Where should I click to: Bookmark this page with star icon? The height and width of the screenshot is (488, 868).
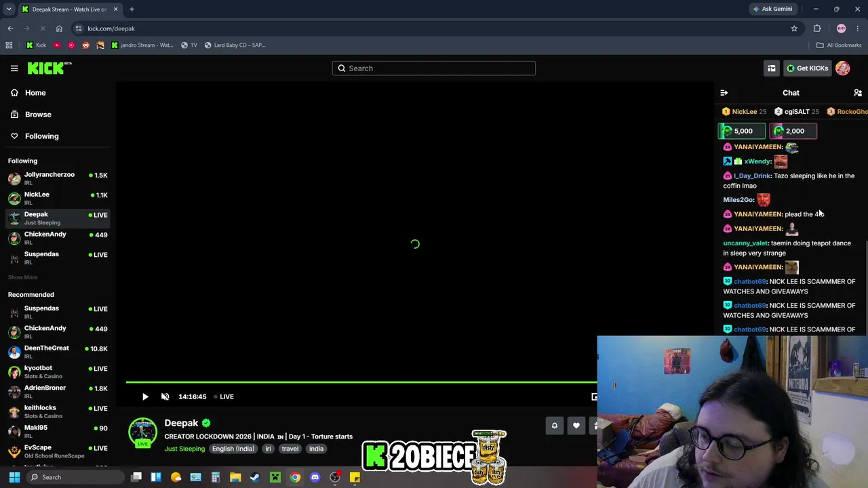pos(794,28)
